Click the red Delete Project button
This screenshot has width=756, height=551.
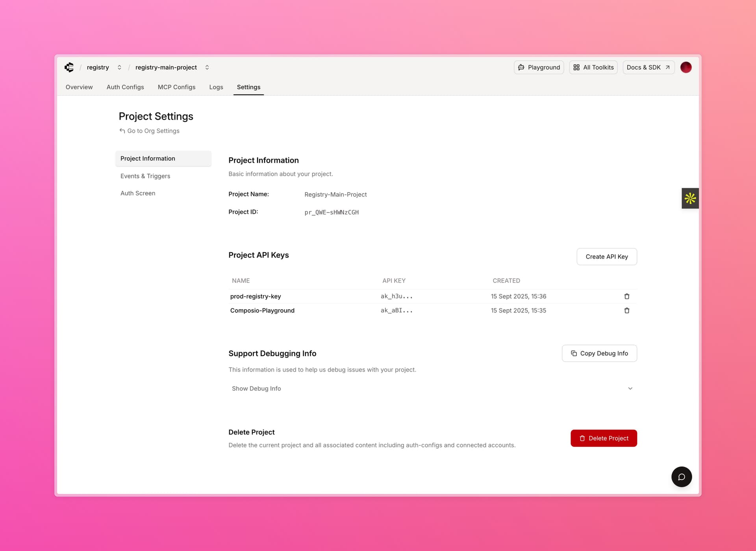(x=604, y=438)
